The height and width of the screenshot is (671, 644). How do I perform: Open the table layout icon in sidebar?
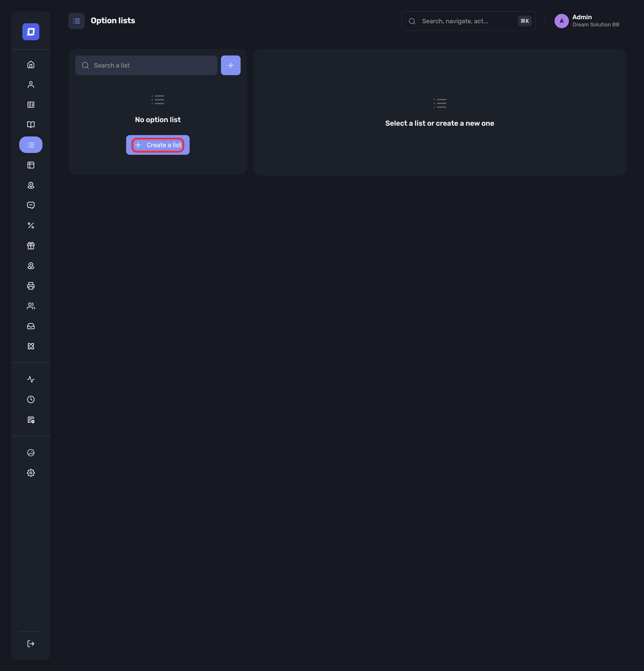click(31, 165)
